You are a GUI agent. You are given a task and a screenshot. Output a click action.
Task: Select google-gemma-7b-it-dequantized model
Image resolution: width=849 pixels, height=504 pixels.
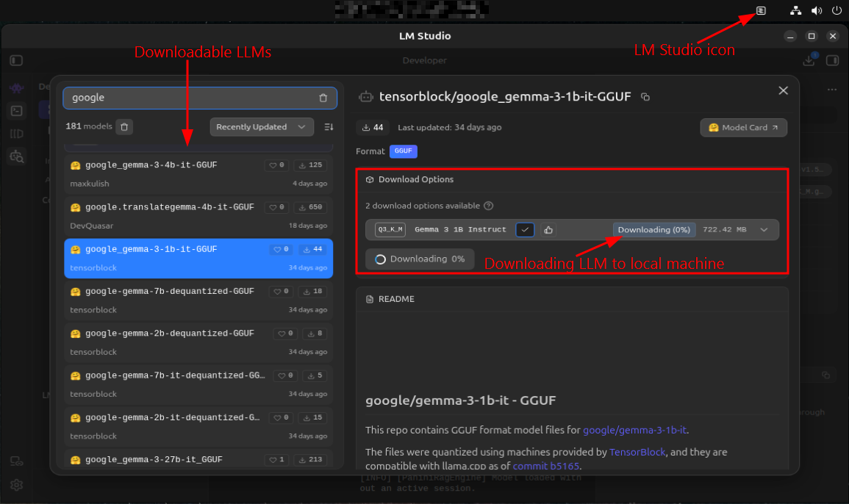click(x=198, y=385)
